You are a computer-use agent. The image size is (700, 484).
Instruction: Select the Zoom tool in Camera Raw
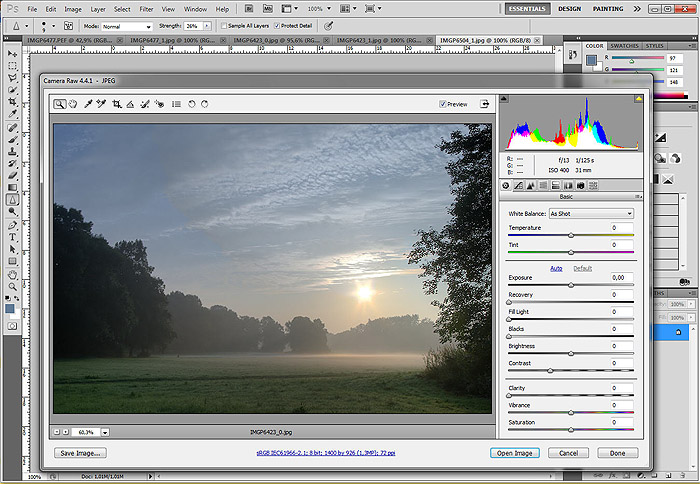pos(60,103)
